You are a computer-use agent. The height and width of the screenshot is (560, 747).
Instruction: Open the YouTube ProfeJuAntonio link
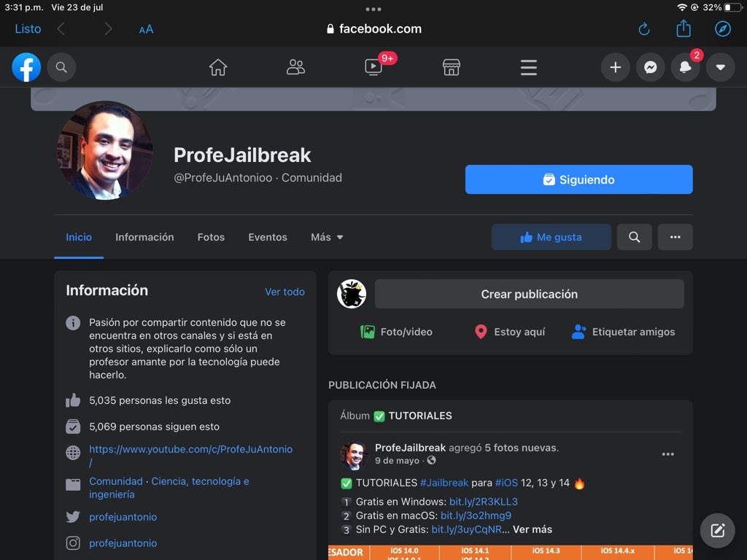[x=190, y=456]
